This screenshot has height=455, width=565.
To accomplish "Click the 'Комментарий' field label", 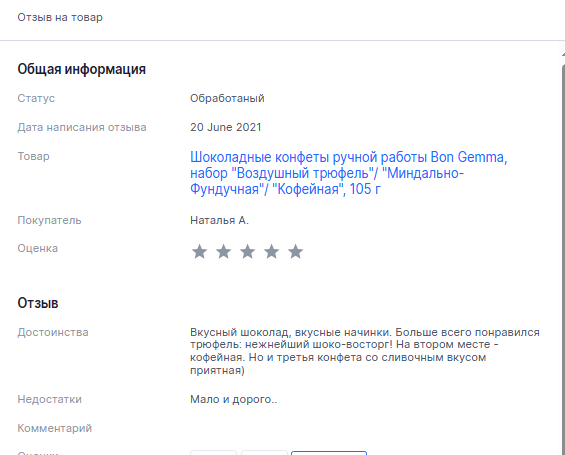I will 55,428.
